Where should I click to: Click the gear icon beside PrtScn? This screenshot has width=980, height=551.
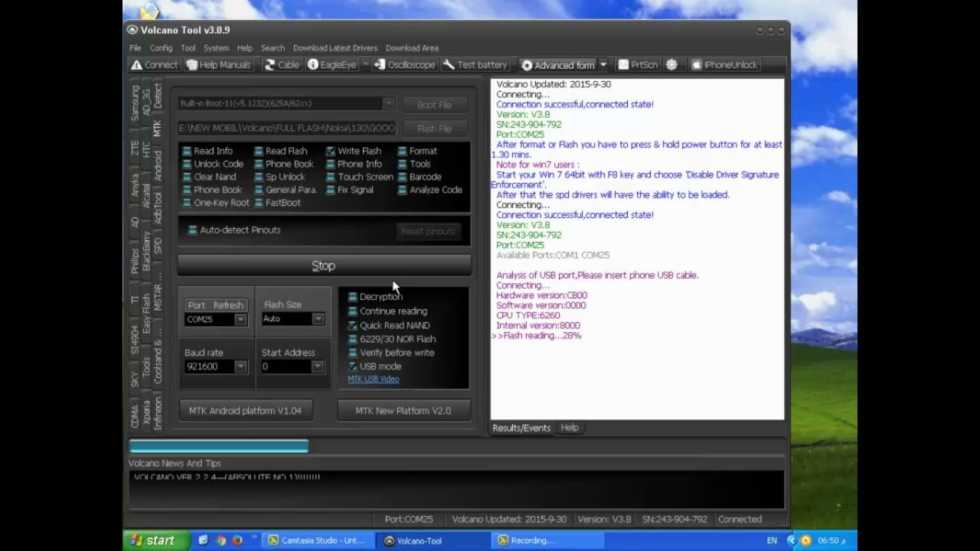click(671, 65)
